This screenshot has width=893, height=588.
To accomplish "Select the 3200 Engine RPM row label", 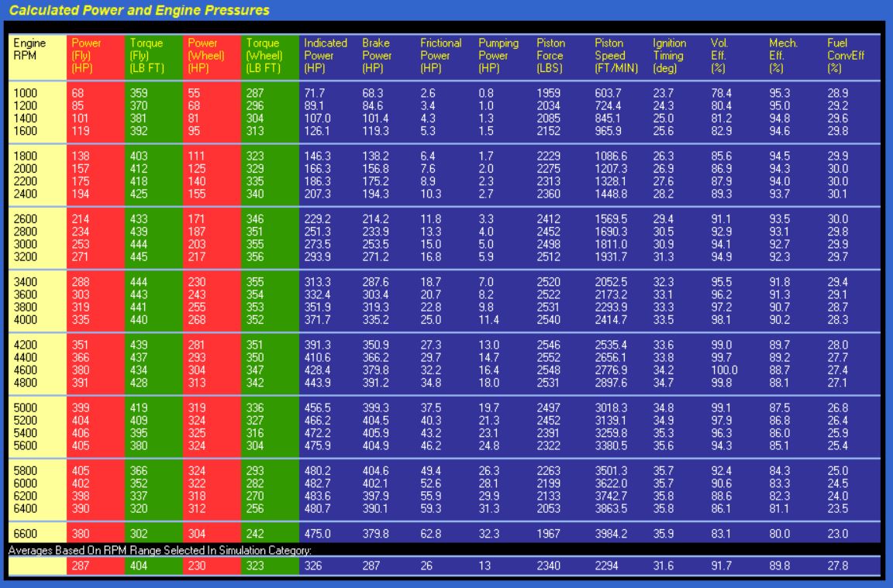I will [25, 256].
